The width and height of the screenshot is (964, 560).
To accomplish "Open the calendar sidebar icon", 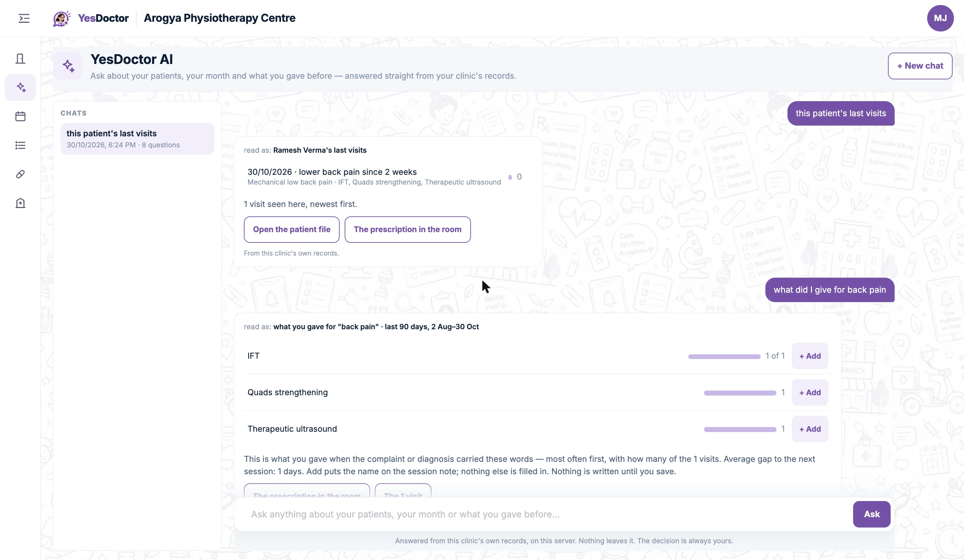I will click(20, 116).
